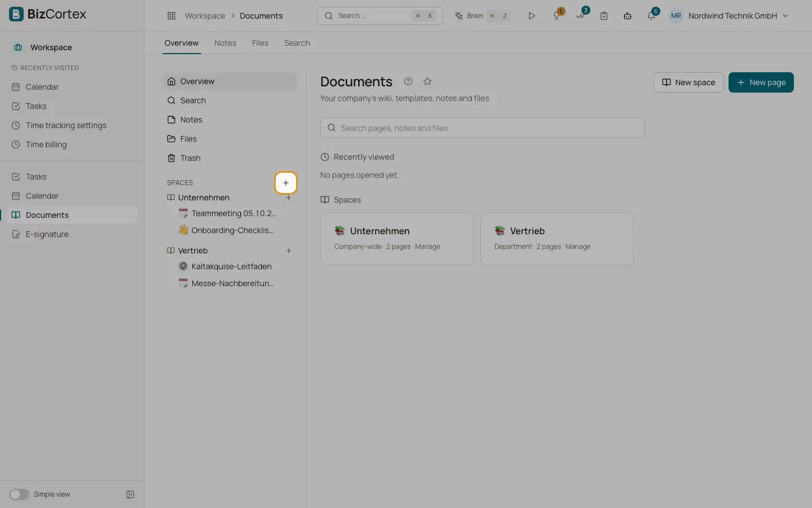Open the clipboard check icon in header
Image resolution: width=812 pixels, height=508 pixels.
[604, 16]
